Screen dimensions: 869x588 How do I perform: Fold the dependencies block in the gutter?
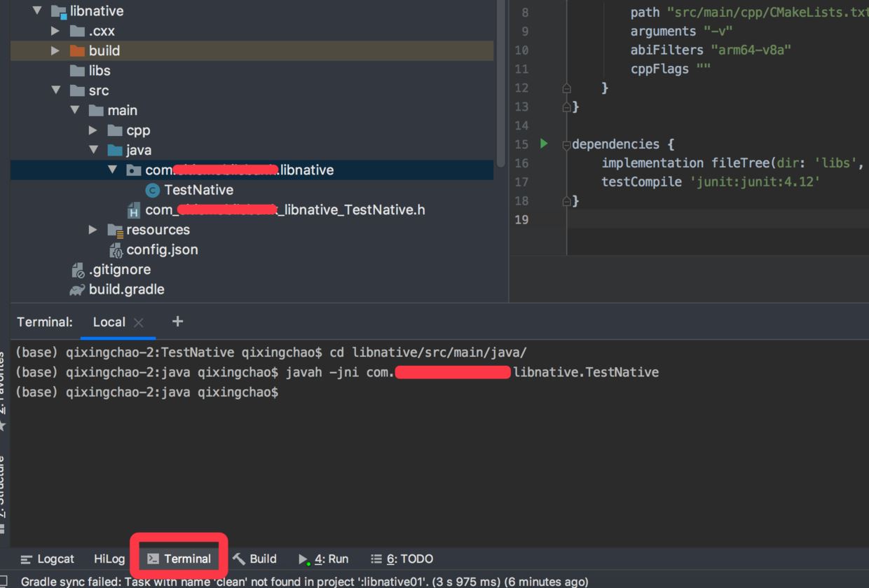(x=566, y=145)
